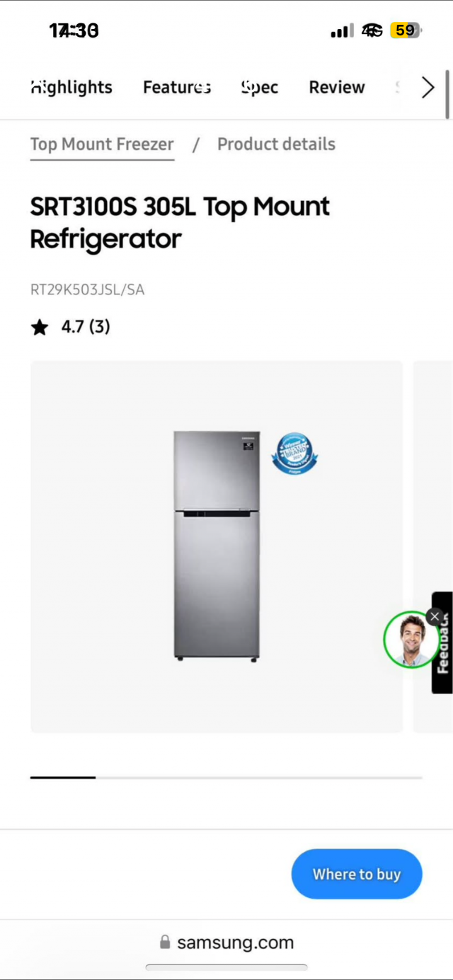Image resolution: width=453 pixels, height=980 pixels.
Task: Click the star rating icon
Action: click(40, 327)
